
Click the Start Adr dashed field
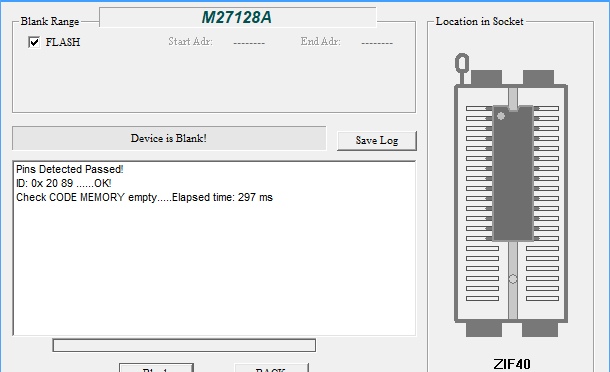pyautogui.click(x=249, y=42)
